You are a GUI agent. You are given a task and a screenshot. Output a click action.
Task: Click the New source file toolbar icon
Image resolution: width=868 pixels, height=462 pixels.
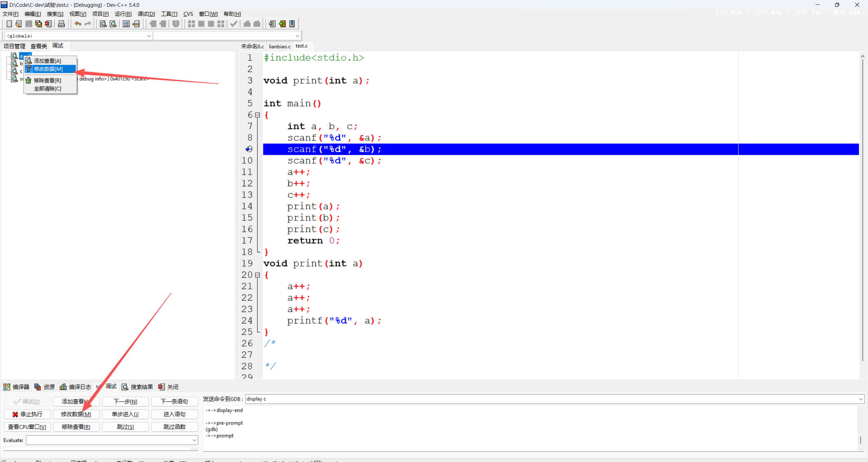click(x=9, y=24)
